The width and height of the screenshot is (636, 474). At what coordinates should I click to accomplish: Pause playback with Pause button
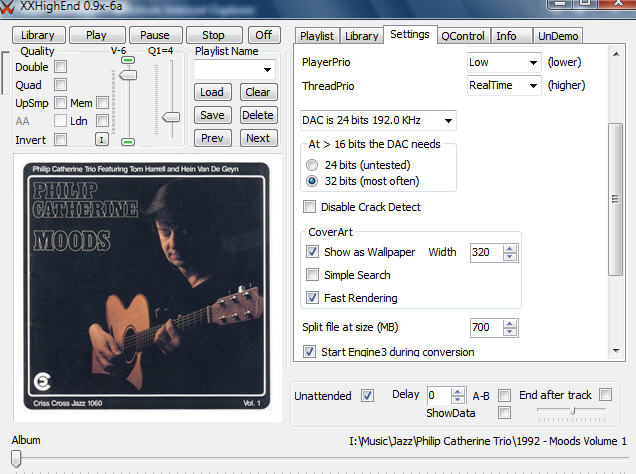pos(155,35)
